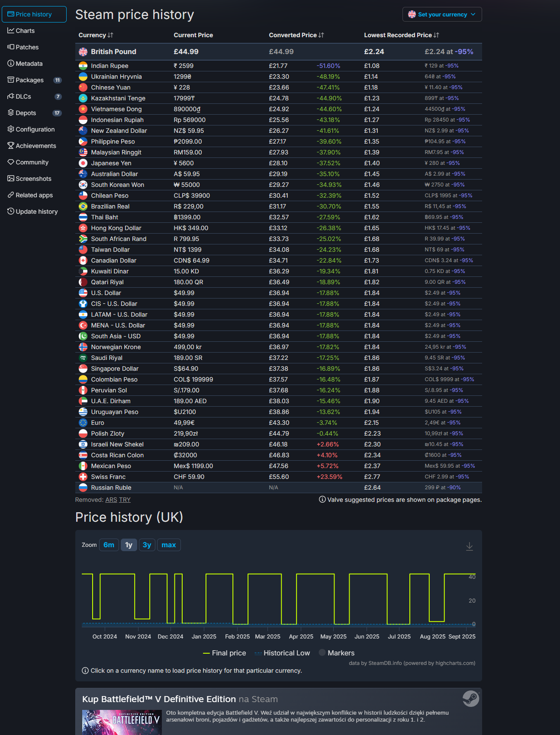Viewport: 560px width, 735px height.
Task: Sort table by Currency column arrows
Action: (x=110, y=35)
